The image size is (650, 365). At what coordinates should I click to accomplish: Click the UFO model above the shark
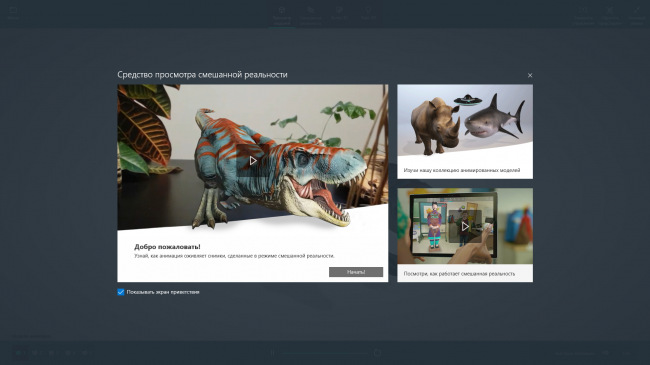tap(467, 100)
